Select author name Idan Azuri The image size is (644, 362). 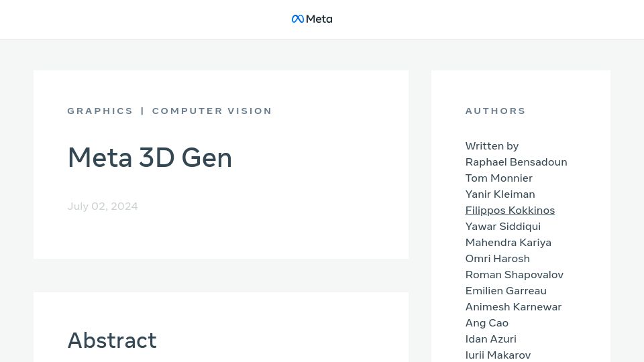[x=491, y=339]
